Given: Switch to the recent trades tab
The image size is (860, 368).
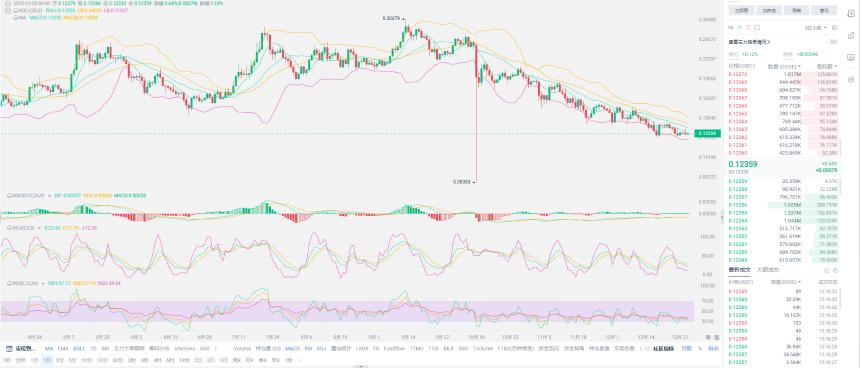Looking at the screenshot, I should [738, 270].
